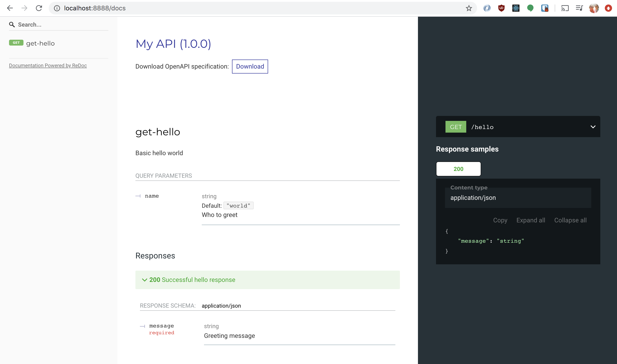Click the search magnifier icon in sidebar
Image resolution: width=617 pixels, height=364 pixels.
pyautogui.click(x=12, y=25)
